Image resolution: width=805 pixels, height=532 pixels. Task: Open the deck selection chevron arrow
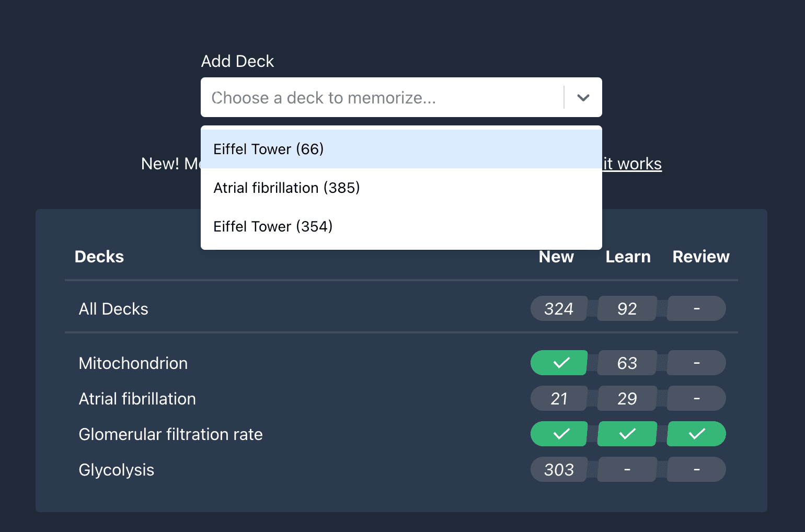tap(583, 97)
